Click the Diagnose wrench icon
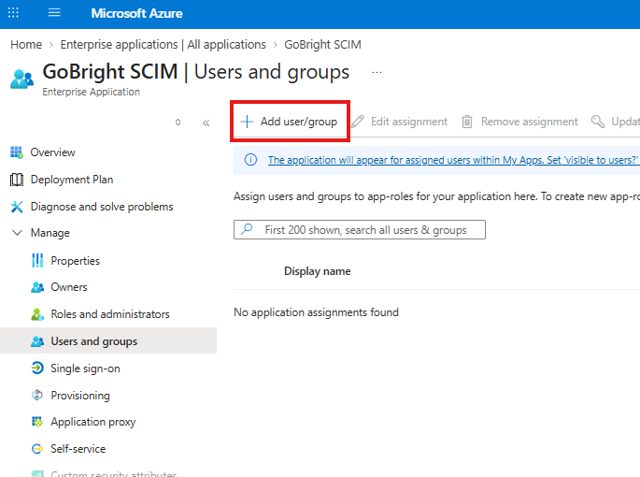The image size is (640, 477). 17,206
